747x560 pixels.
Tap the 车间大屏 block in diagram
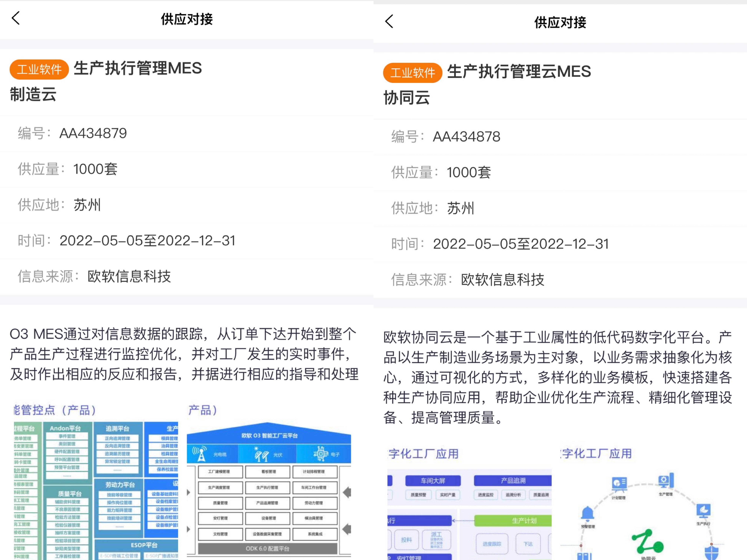coord(433,481)
